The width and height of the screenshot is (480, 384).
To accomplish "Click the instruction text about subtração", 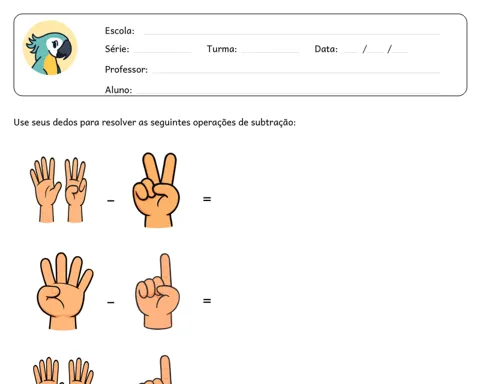I will coord(154,123).
